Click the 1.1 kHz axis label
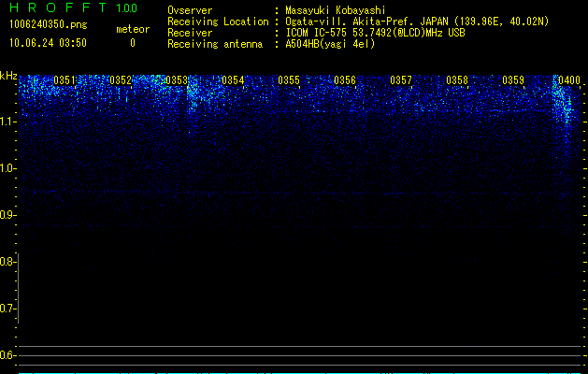 [x=7, y=122]
